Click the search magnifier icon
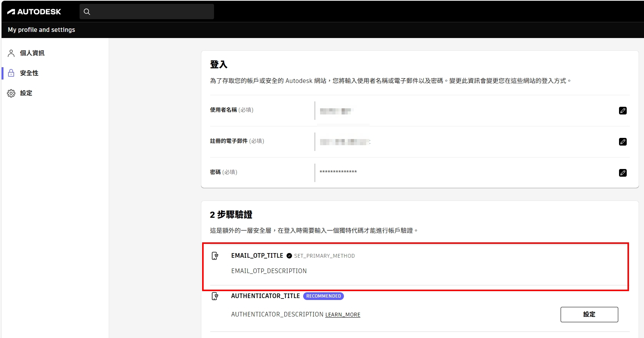 [87, 12]
